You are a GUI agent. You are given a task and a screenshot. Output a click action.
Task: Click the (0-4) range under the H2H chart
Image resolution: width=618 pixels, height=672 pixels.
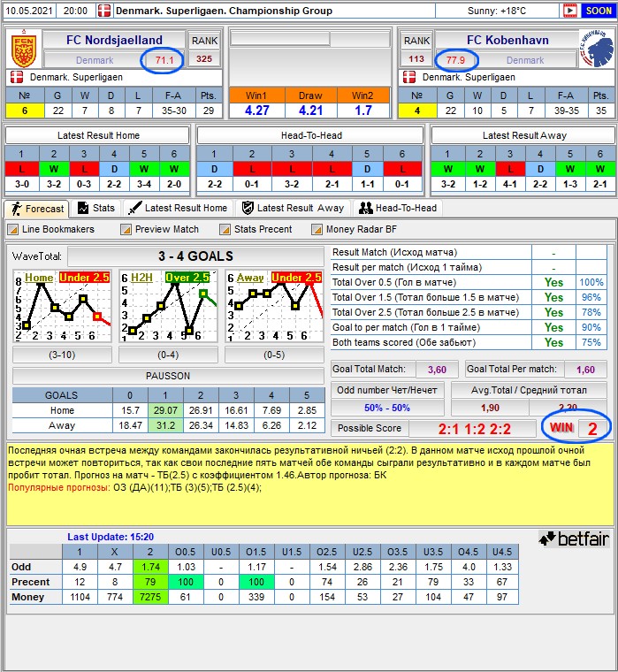click(x=168, y=355)
